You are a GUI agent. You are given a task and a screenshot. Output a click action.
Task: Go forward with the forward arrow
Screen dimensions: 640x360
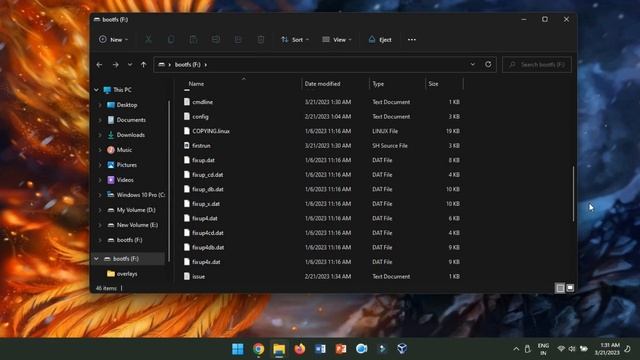tap(116, 64)
